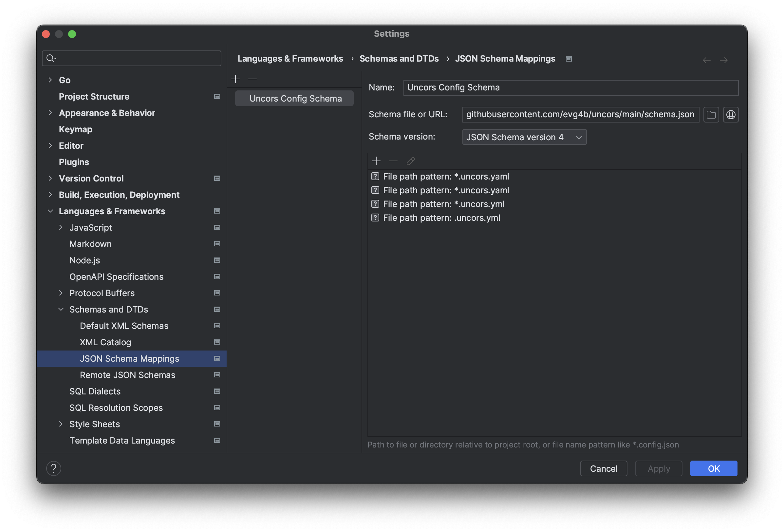Select JSON Schema Mappings menu item

(x=129, y=358)
